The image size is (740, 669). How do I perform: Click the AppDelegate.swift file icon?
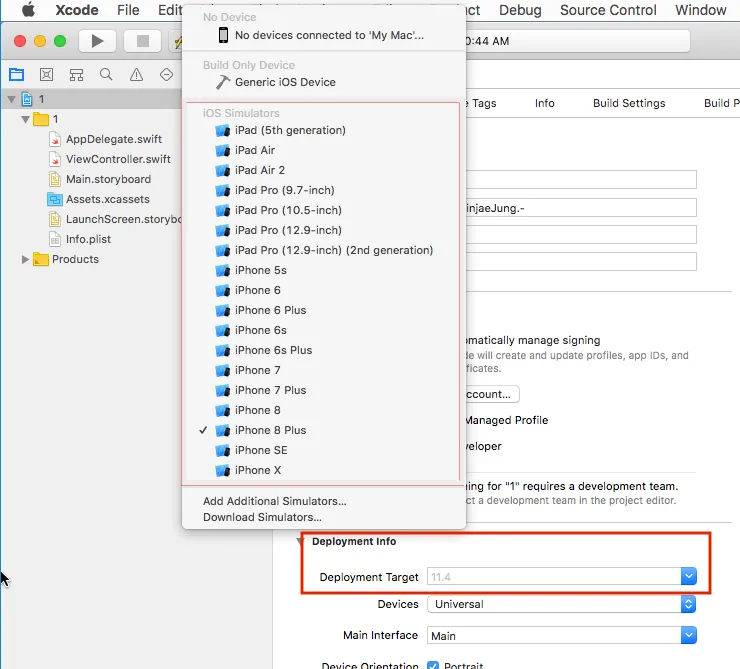55,139
